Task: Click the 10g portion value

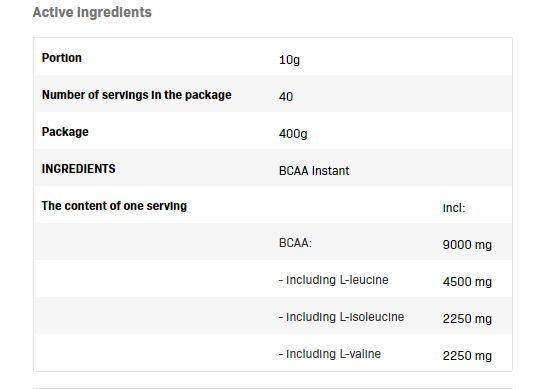Action: [x=289, y=60]
